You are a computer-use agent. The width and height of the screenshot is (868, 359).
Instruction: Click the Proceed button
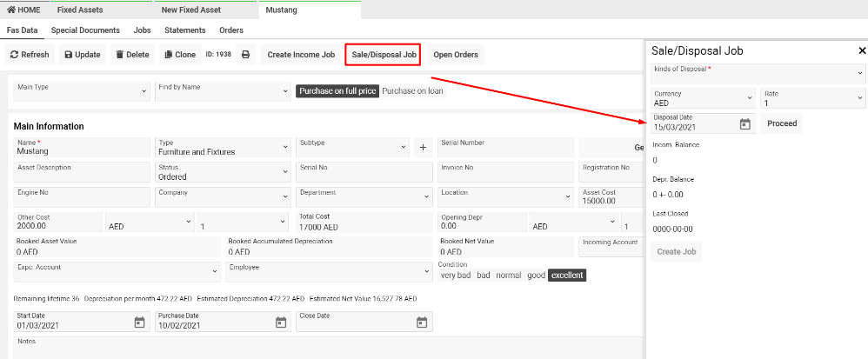click(x=782, y=123)
